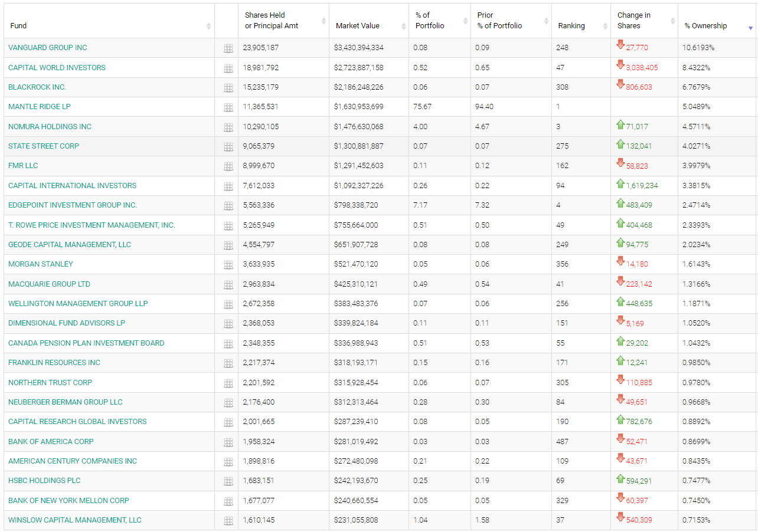Screen dimensions: 758x532
Task: Open grid icon for Edgepoint Investment Group row
Action: pyautogui.click(x=228, y=206)
